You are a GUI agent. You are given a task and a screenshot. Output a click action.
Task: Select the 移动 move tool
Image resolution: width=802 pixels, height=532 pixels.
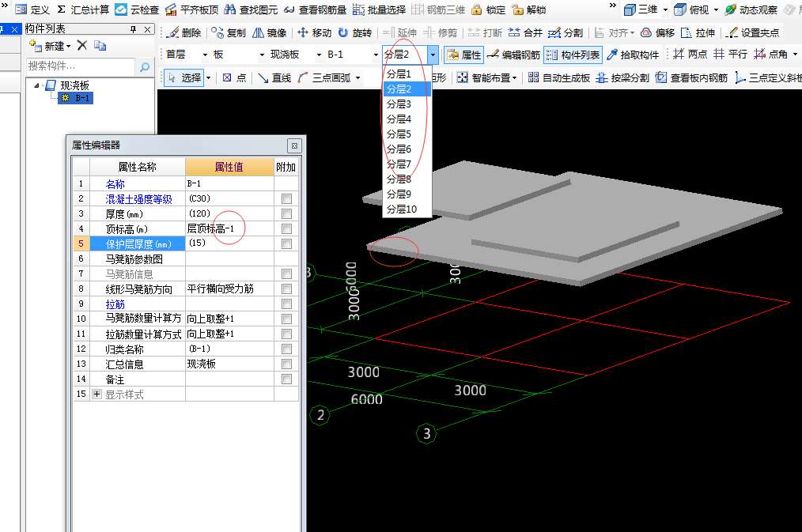[x=314, y=32]
